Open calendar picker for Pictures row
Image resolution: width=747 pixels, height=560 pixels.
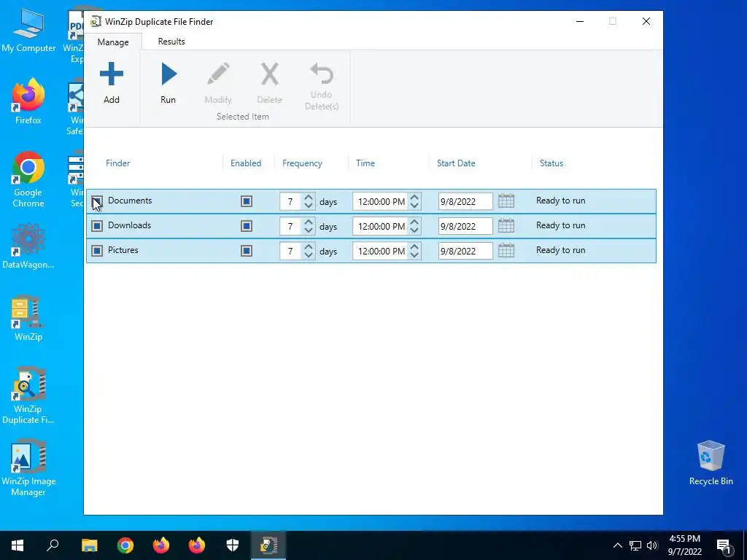pyautogui.click(x=506, y=251)
